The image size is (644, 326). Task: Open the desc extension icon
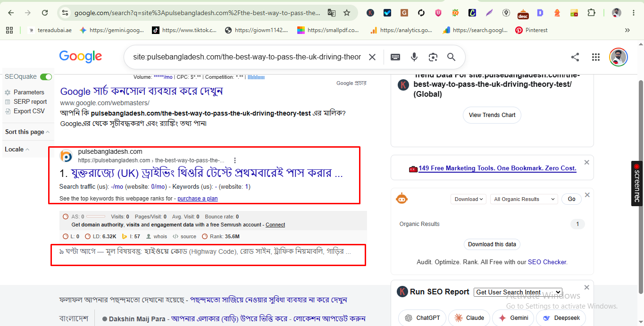coord(523,14)
